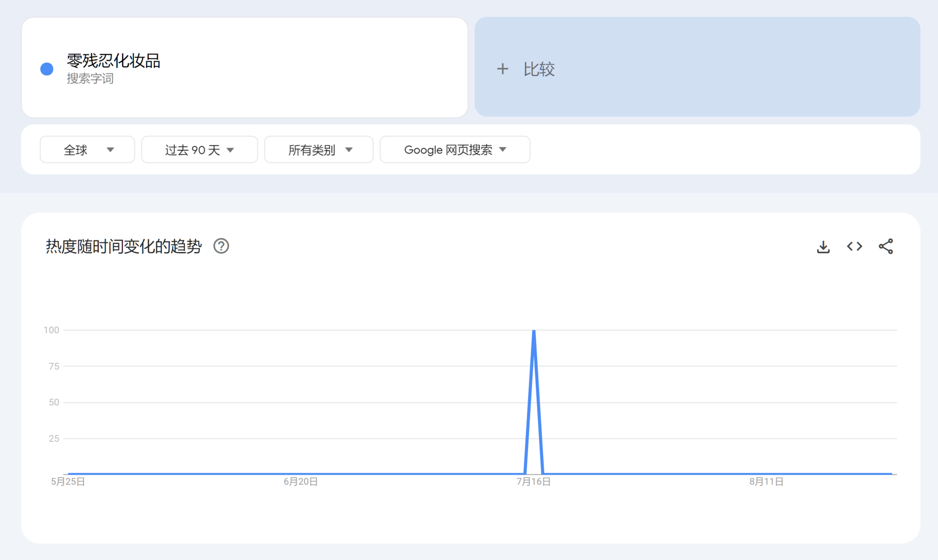Click the 热度随时间变化的趋势 chart title
The image size is (938, 560).
pos(124,246)
